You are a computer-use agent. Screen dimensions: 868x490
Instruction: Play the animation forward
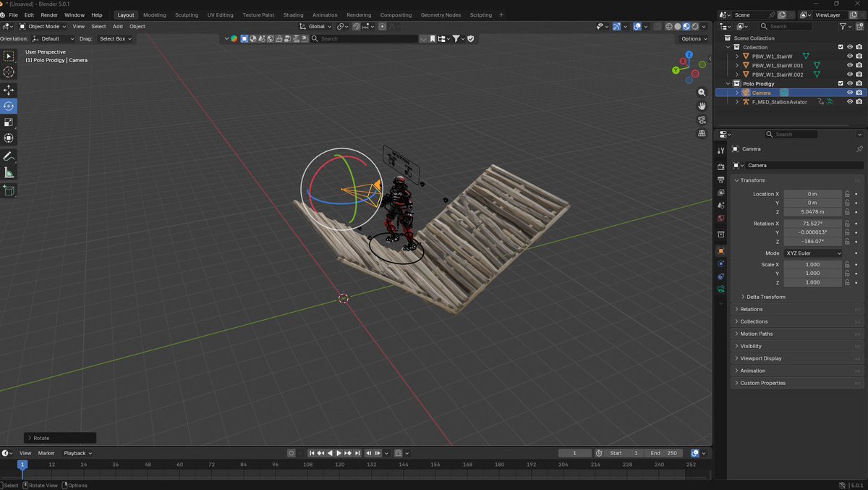[339, 453]
